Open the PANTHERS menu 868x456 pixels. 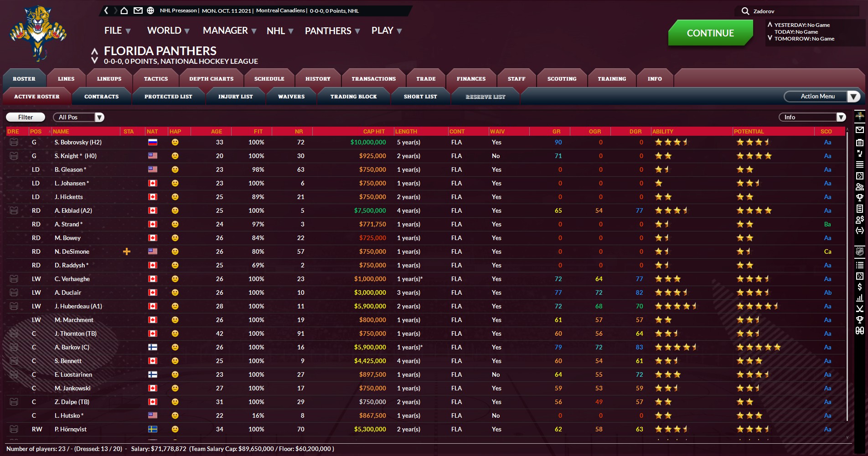point(332,31)
